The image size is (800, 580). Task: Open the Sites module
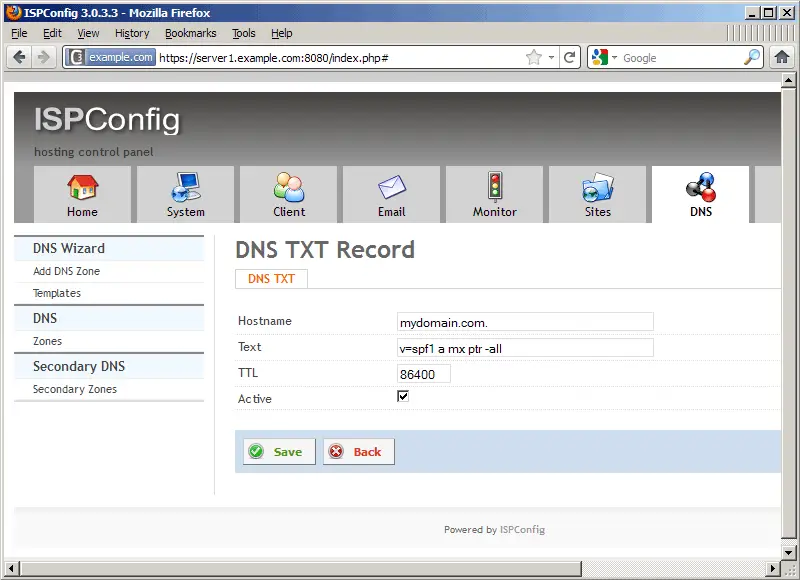click(597, 194)
